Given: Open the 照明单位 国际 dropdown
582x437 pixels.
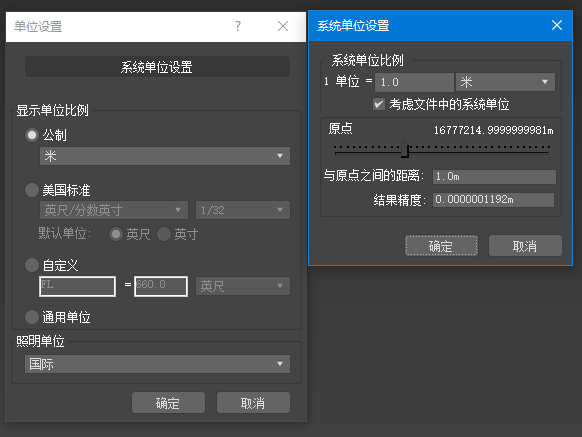Looking at the screenshot, I should [x=157, y=364].
